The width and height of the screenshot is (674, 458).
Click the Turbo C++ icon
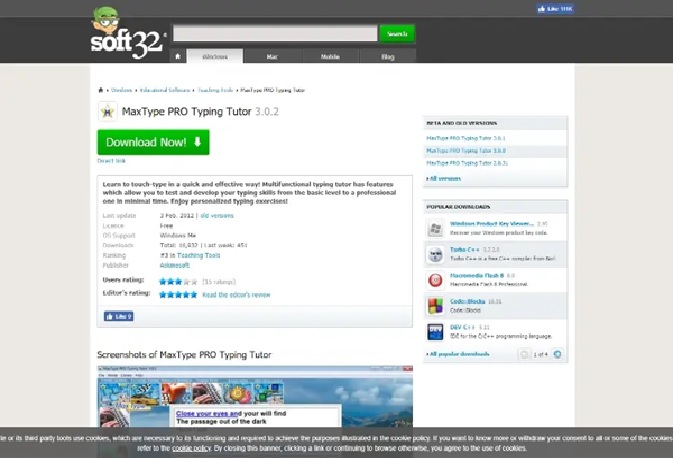click(435, 254)
